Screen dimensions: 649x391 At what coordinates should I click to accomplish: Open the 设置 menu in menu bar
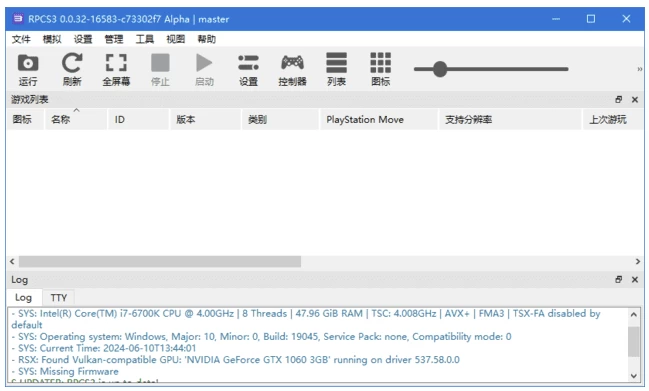[83, 39]
